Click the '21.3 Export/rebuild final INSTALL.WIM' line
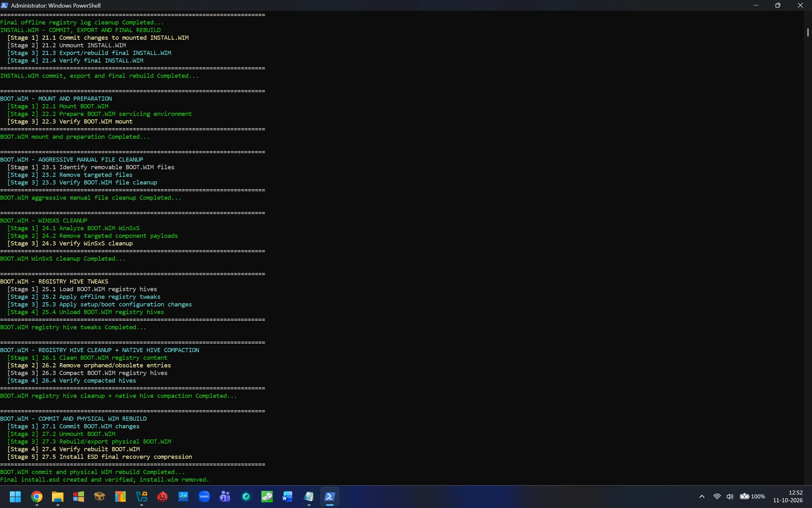 pyautogui.click(x=106, y=53)
